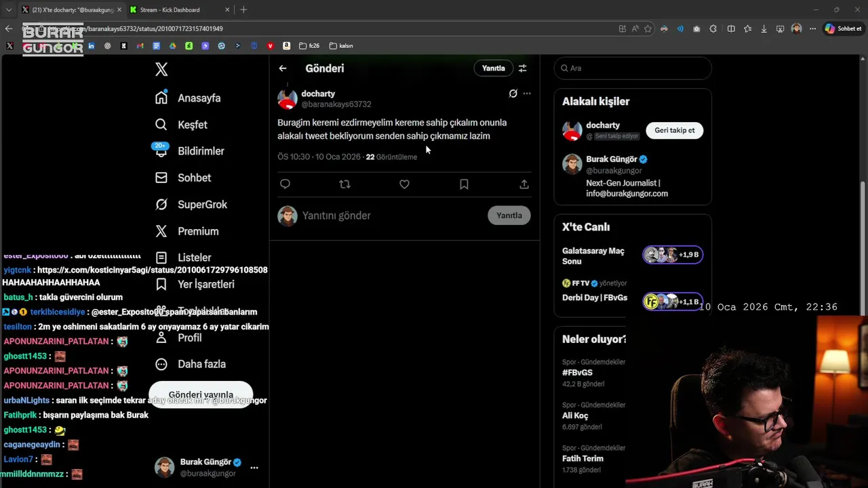868x488 pixels.
Task: Open downloads icon
Action: [764, 28]
